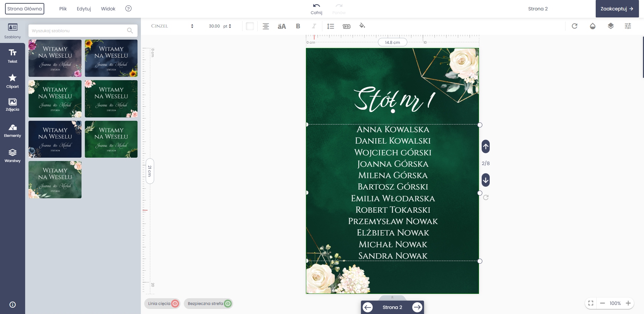
Task: Open the Warstwy layers panel
Action: point(12,156)
